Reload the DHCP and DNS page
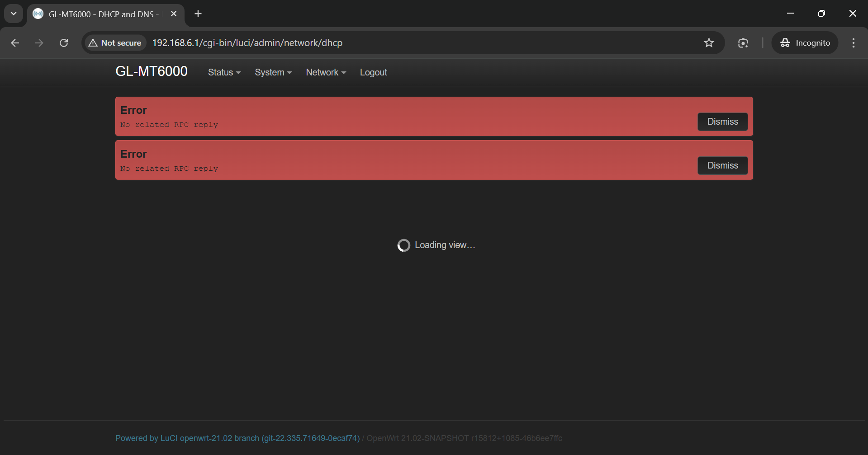The height and width of the screenshot is (455, 868). [x=64, y=43]
